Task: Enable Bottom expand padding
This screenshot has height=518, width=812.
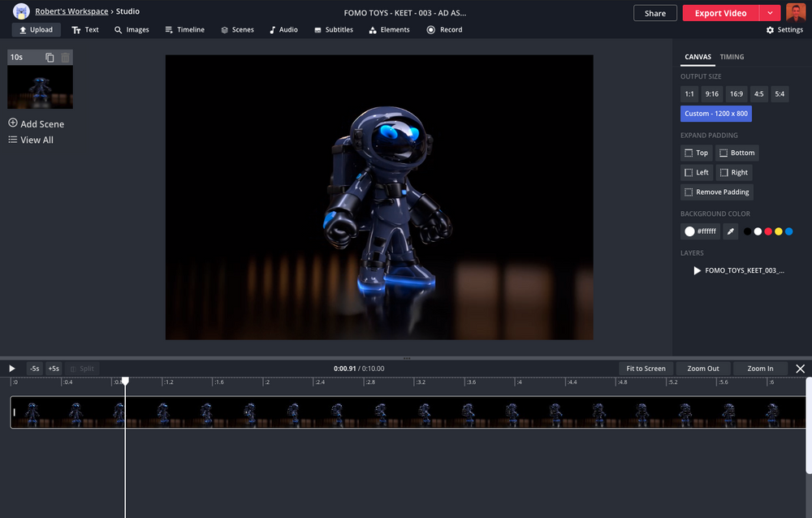Action: (737, 153)
